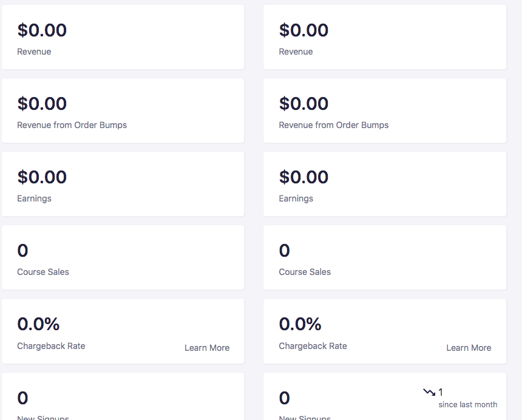The width and height of the screenshot is (522, 420).
Task: Select the left New Signups card
Action: click(x=123, y=396)
